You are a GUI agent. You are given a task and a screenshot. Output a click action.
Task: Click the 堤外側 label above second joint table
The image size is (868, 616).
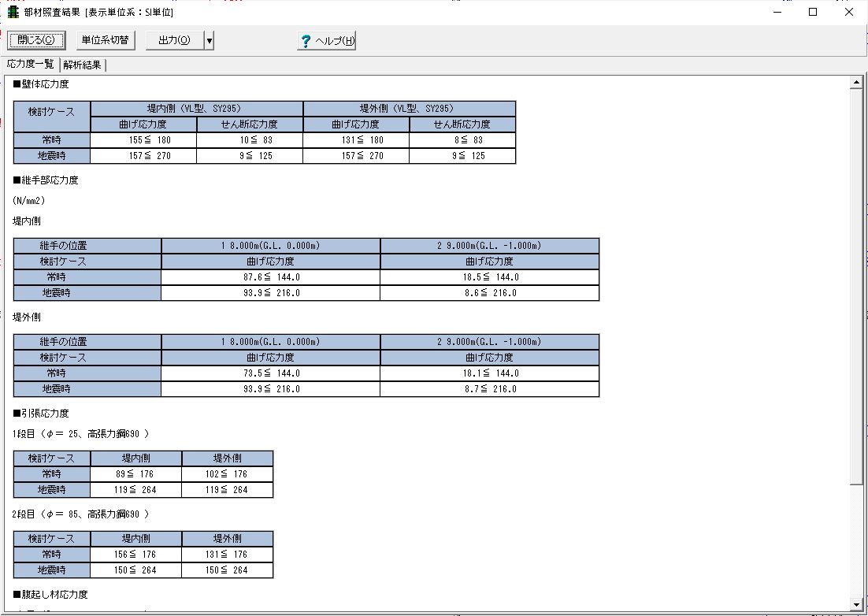pyautogui.click(x=27, y=317)
